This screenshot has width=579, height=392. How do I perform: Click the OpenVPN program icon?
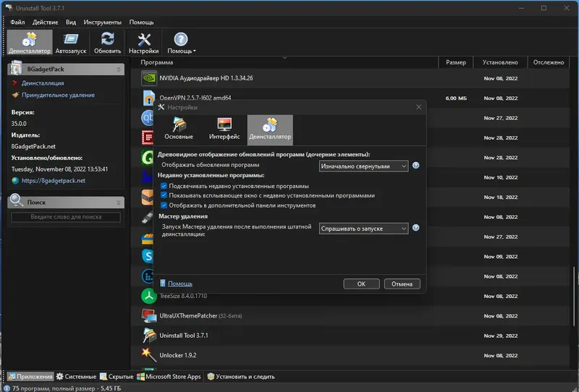pyautogui.click(x=149, y=98)
